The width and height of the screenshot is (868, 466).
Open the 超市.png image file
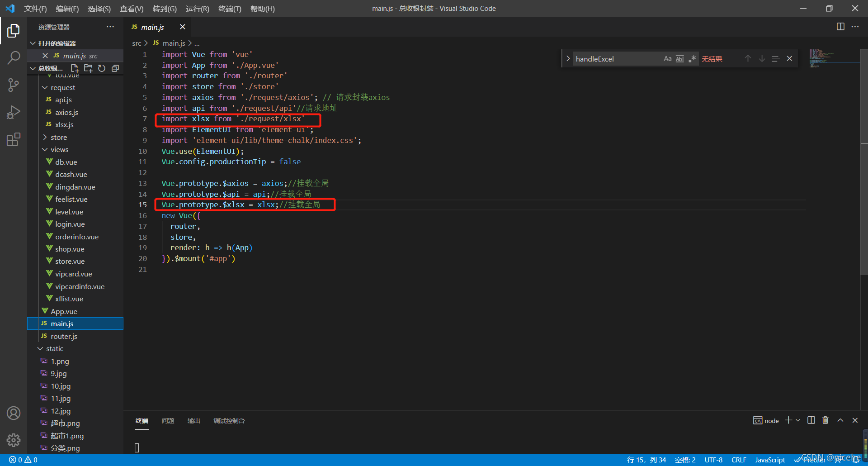pos(65,423)
